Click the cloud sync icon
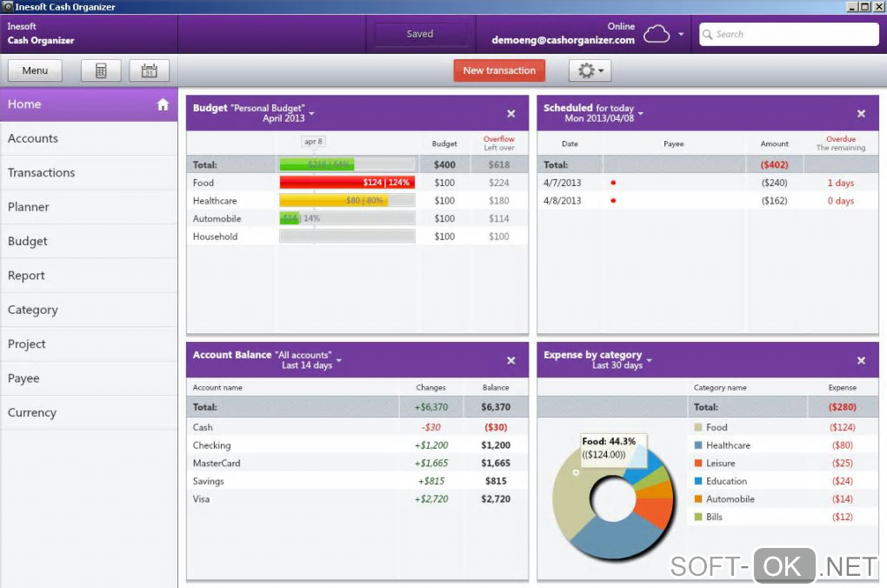Viewport: 887px width, 588px height. click(657, 34)
